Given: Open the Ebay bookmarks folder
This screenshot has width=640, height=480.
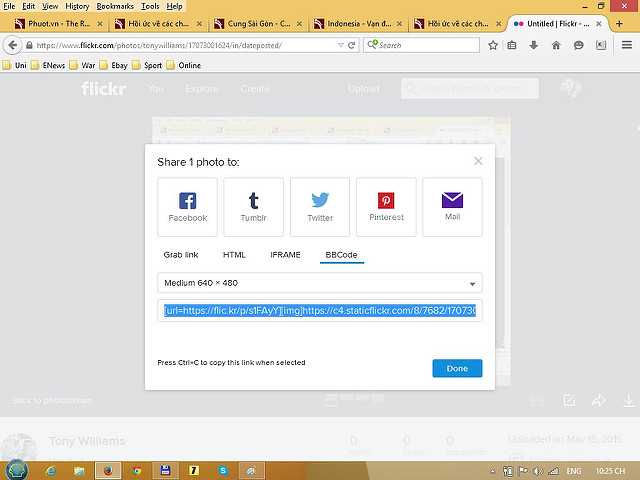Looking at the screenshot, I should [x=114, y=65].
